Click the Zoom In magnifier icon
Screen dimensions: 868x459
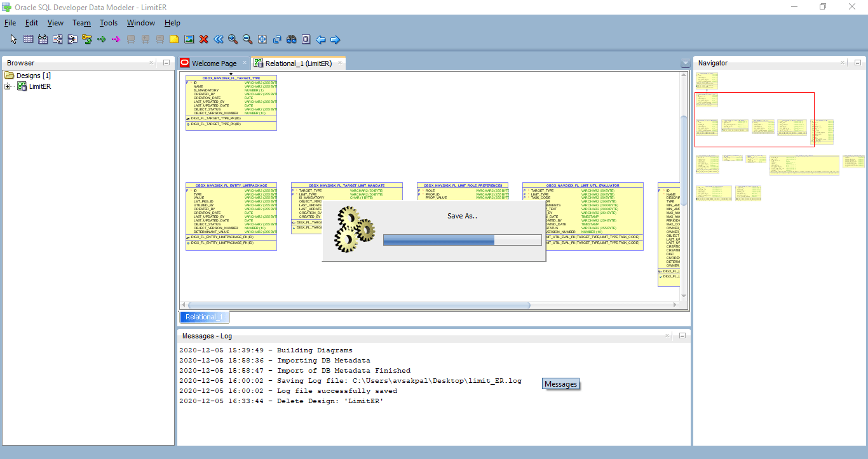point(233,39)
